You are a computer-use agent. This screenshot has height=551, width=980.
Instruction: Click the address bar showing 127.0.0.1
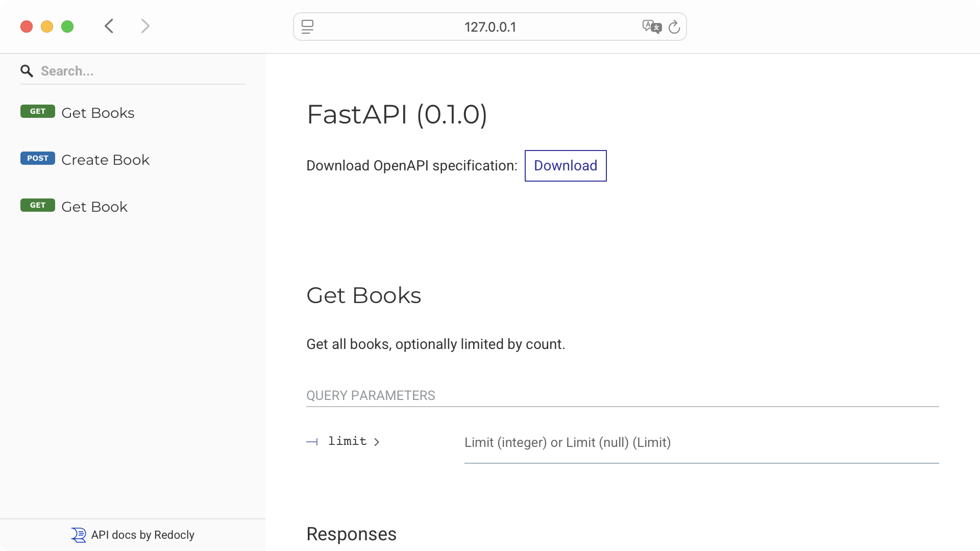(489, 27)
